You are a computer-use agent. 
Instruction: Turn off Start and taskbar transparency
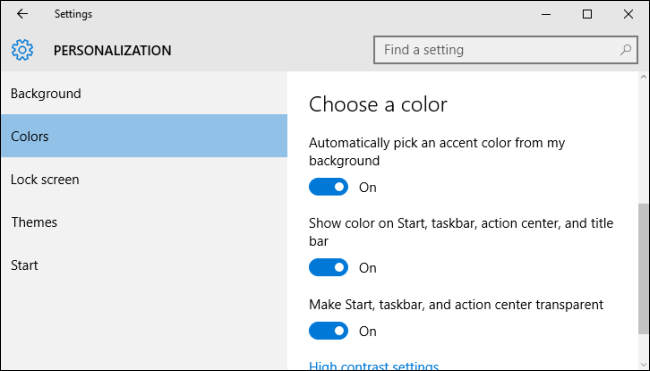coord(328,331)
